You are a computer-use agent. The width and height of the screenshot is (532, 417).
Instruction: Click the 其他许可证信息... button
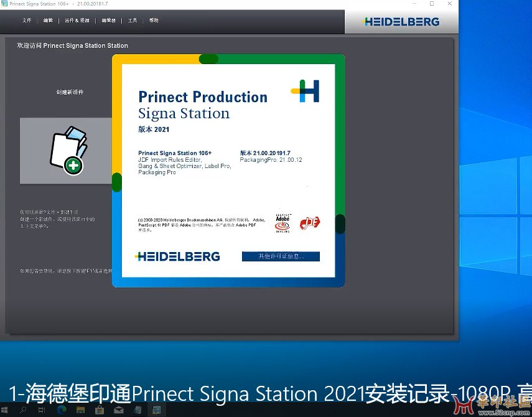pos(281,256)
